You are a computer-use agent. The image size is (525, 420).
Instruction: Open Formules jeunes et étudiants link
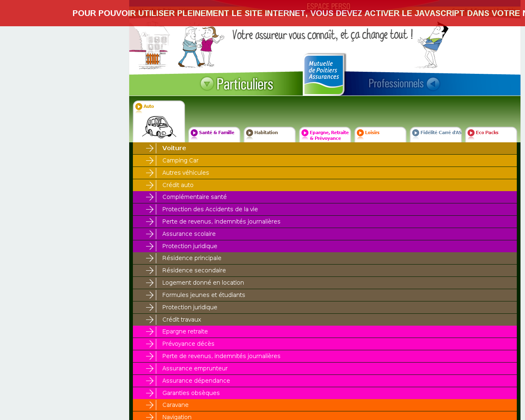325,295
